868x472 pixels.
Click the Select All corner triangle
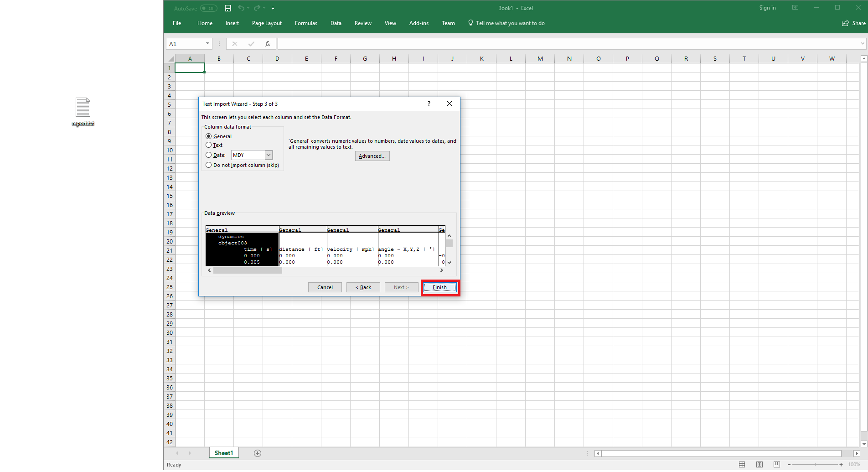(x=171, y=59)
